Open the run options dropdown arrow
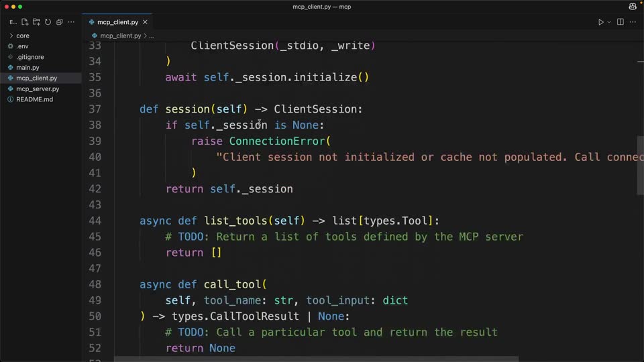This screenshot has height=362, width=644. pos(609,21)
